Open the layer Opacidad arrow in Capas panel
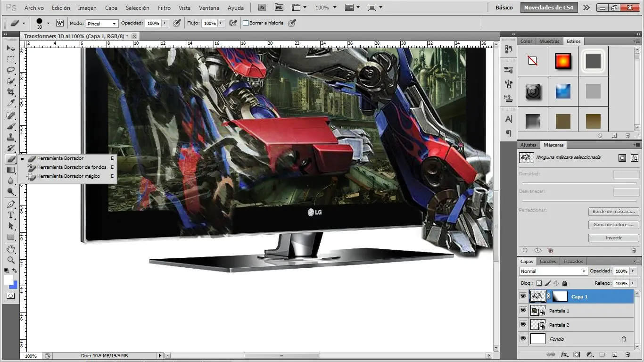This screenshot has height=362, width=644. pos(633,271)
